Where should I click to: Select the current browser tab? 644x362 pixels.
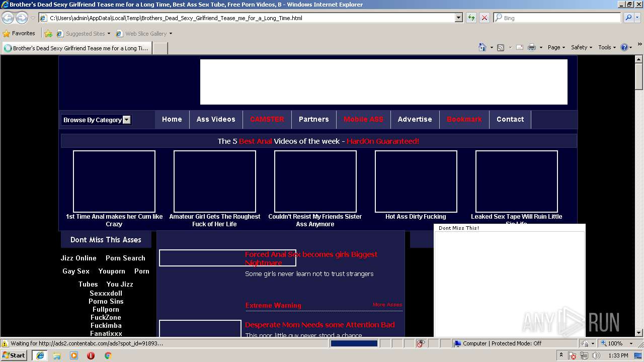pos(76,48)
